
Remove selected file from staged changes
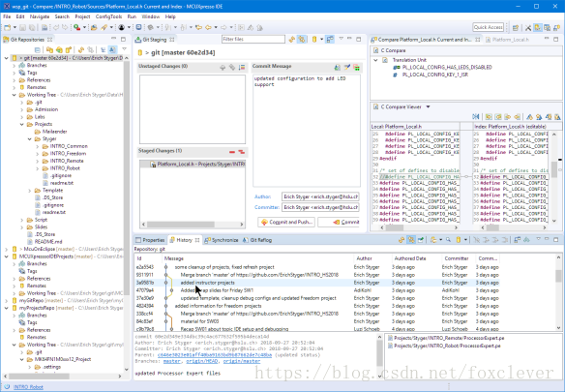[232, 152]
